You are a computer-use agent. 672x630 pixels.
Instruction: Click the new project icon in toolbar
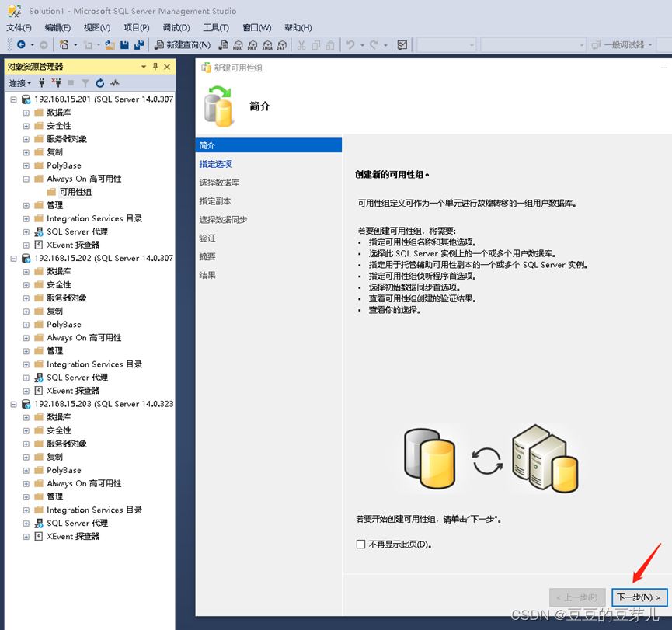[64, 44]
